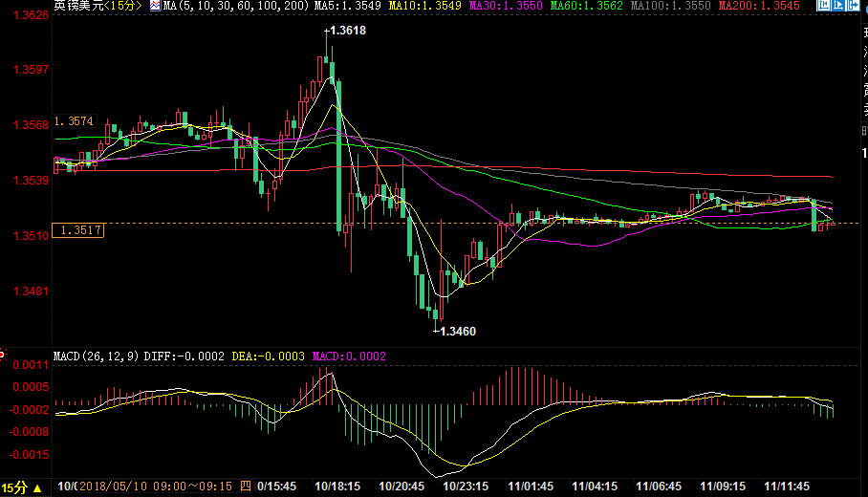The width and height of the screenshot is (868, 497).
Task: Select the green MA60:1.3562 legend
Action: (587, 6)
